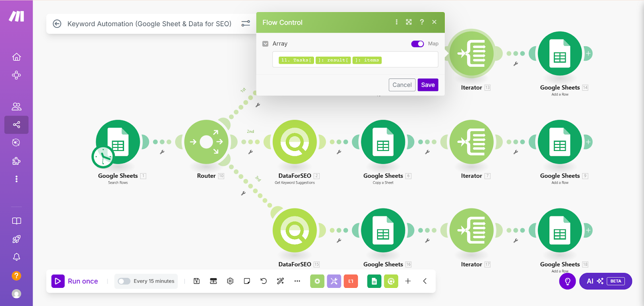Open Notes icon in bottom toolbar

(247, 281)
